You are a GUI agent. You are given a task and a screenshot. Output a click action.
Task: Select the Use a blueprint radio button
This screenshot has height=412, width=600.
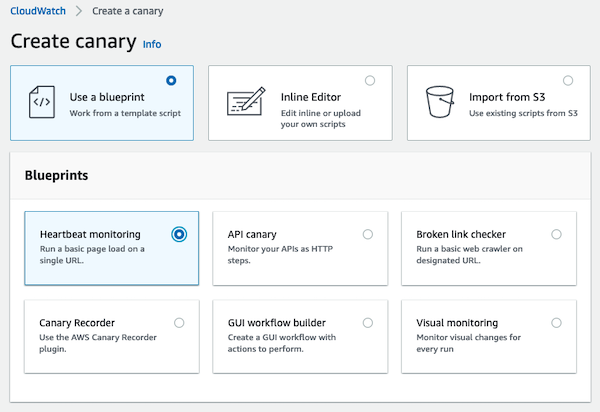point(171,81)
